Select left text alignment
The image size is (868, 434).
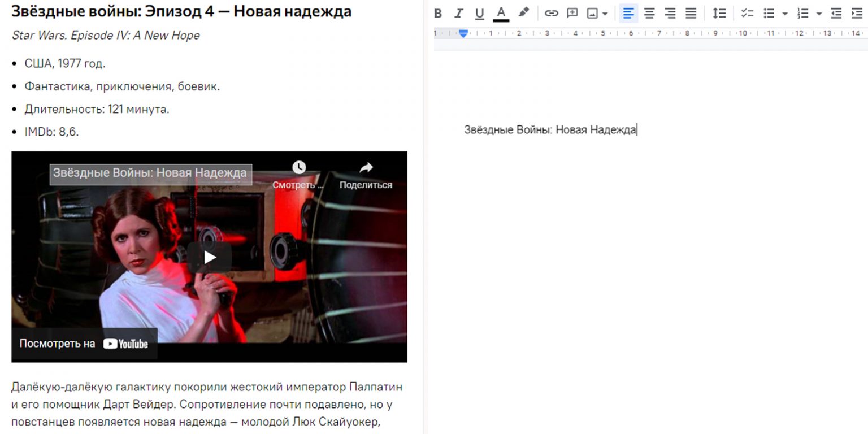pyautogui.click(x=628, y=13)
